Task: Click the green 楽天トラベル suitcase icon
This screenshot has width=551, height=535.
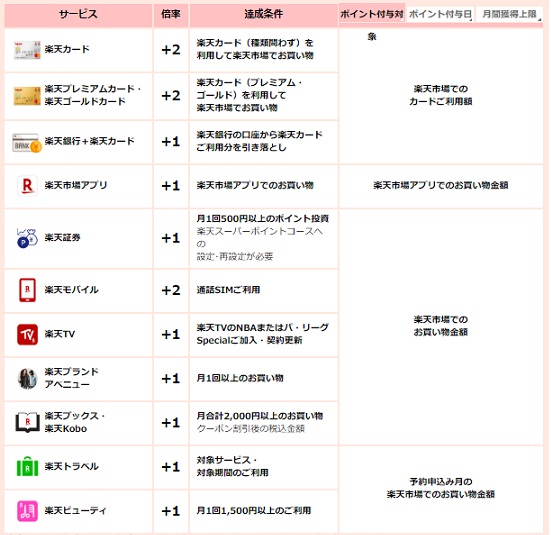Action: pyautogui.click(x=27, y=466)
